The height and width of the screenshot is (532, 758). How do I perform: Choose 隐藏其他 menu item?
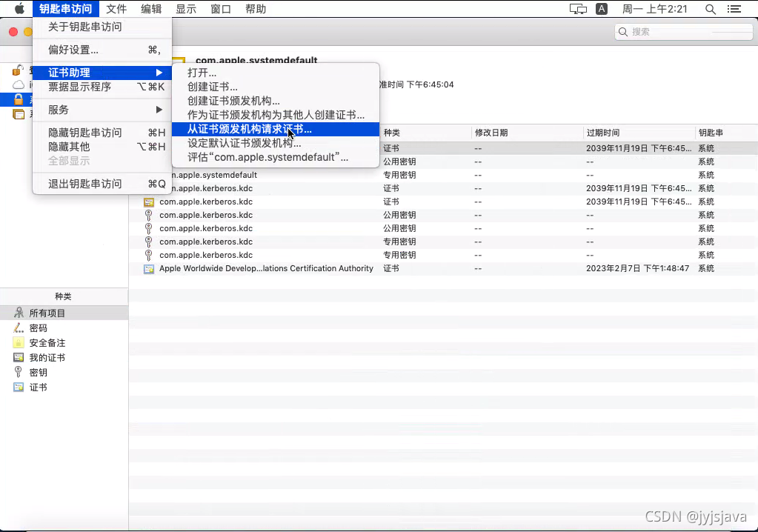102,147
